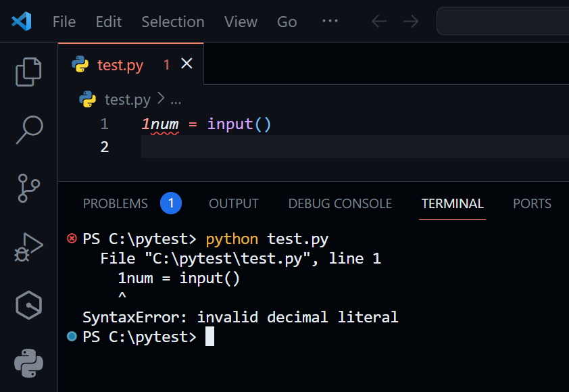
Task: Switch to the DEBUG CONSOLE tab
Action: (340, 203)
